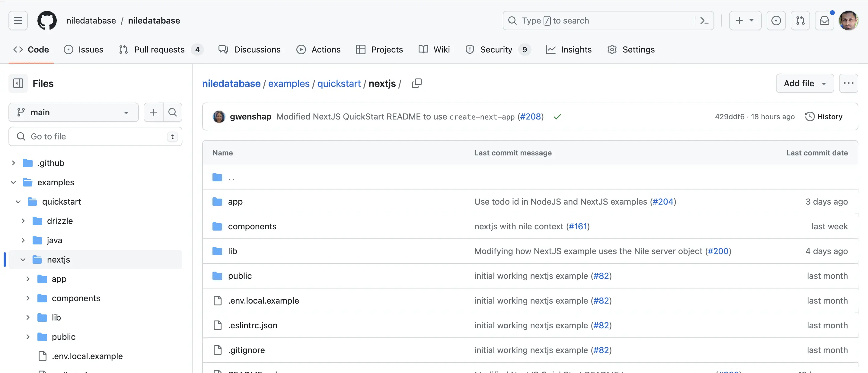
Task: Click the green commit status checkmark
Action: pos(557,116)
